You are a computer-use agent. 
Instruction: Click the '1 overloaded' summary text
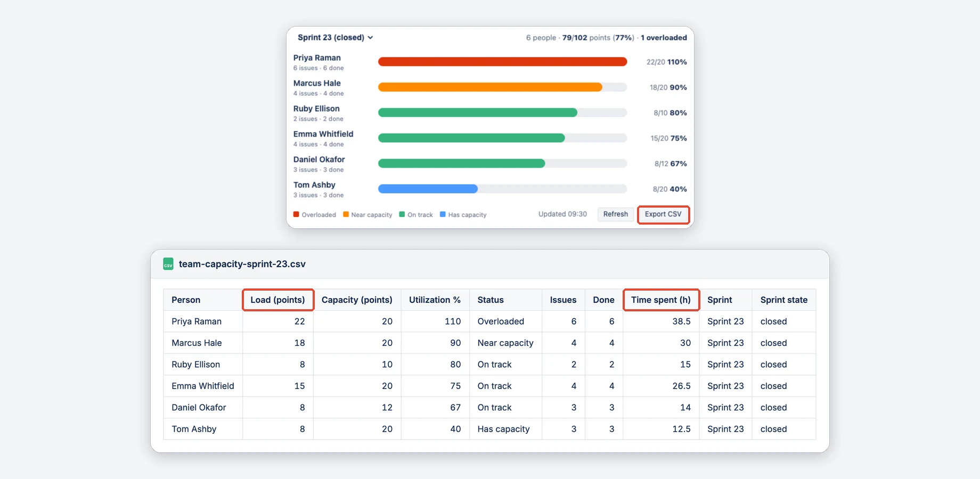tap(664, 38)
